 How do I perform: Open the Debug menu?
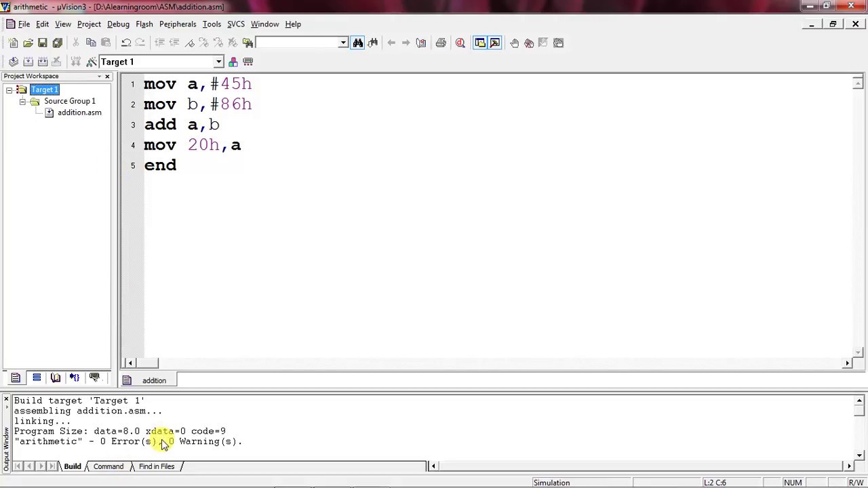pos(118,24)
